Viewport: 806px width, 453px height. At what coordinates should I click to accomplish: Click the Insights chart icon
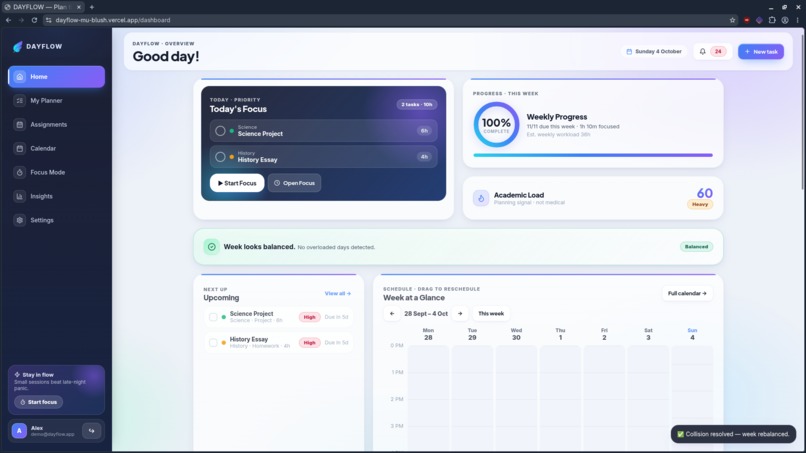tap(20, 196)
